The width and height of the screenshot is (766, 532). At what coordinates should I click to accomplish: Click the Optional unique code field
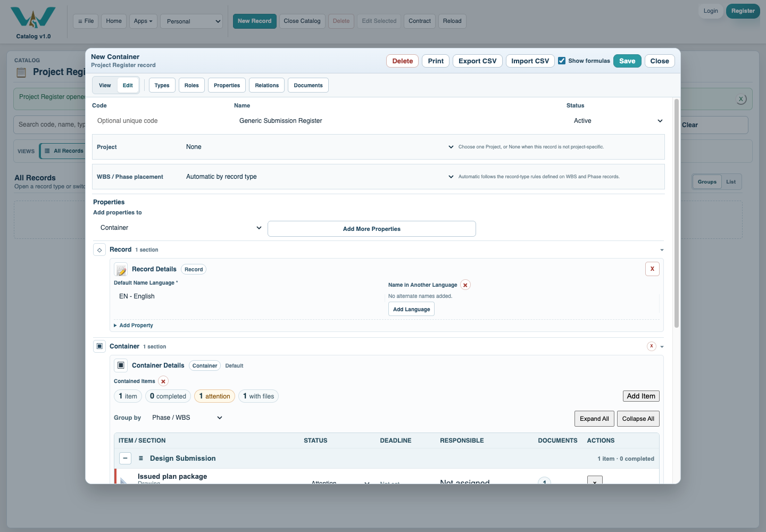pyautogui.click(x=160, y=121)
